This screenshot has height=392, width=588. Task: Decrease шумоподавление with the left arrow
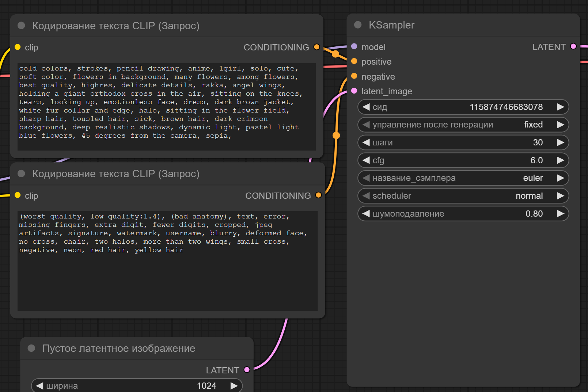pos(366,214)
